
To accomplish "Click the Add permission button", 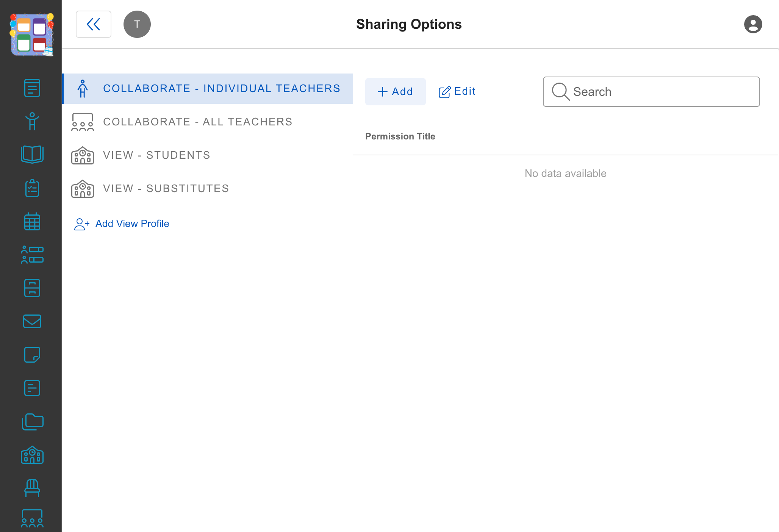I will coord(396,92).
